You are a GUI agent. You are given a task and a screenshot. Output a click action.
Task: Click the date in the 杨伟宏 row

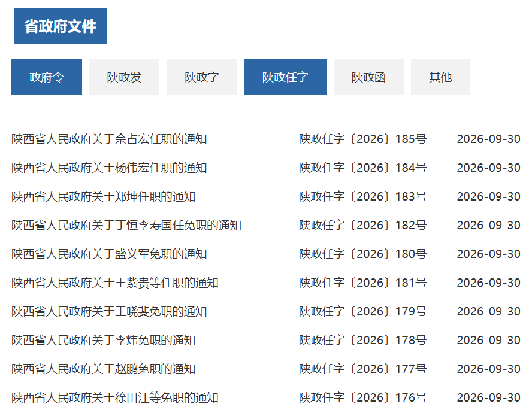coord(489,168)
